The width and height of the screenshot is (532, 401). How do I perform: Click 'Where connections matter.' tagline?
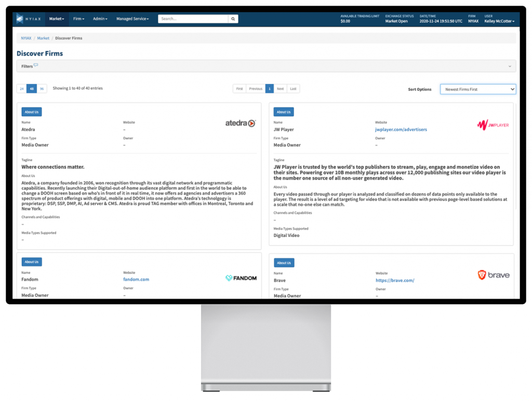point(53,167)
